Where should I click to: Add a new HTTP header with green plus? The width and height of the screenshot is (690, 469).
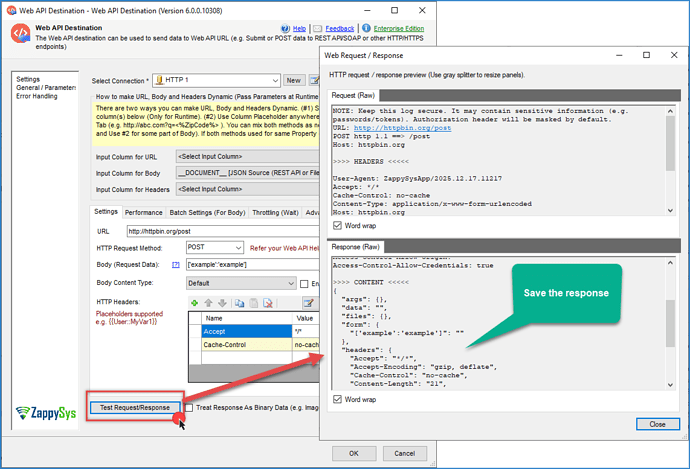(x=195, y=303)
